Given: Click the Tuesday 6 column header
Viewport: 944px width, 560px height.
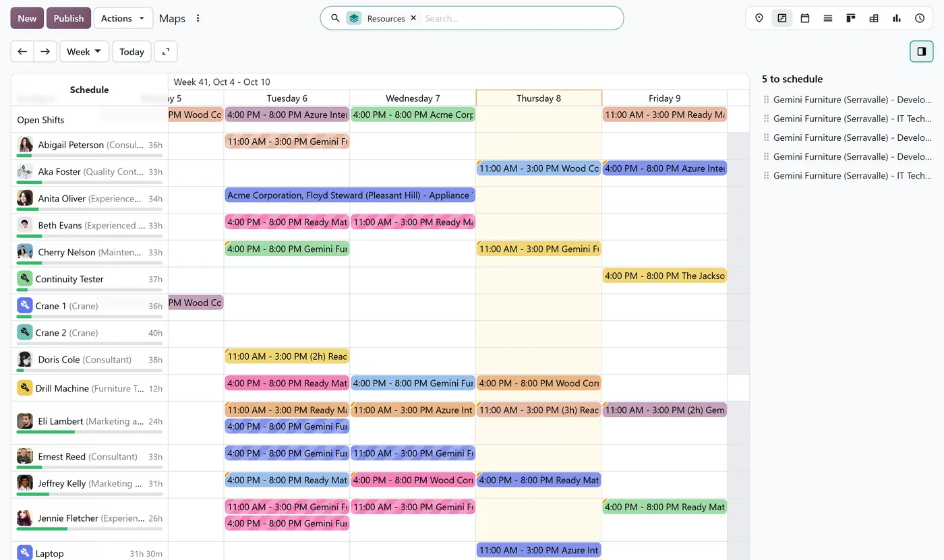Looking at the screenshot, I should click(x=287, y=98).
